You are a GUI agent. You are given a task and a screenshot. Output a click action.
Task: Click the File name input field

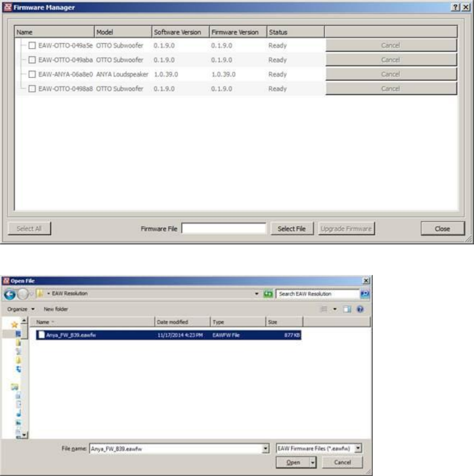pos(176,448)
